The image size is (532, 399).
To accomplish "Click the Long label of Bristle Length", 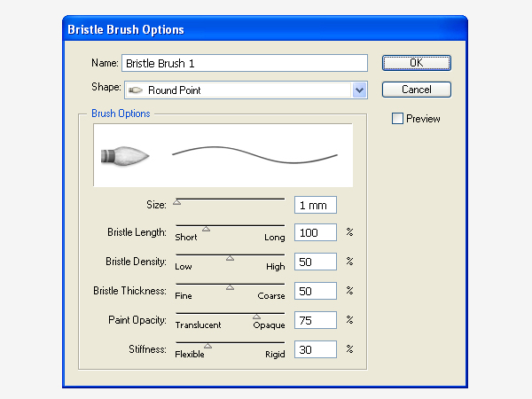I will click(x=275, y=237).
